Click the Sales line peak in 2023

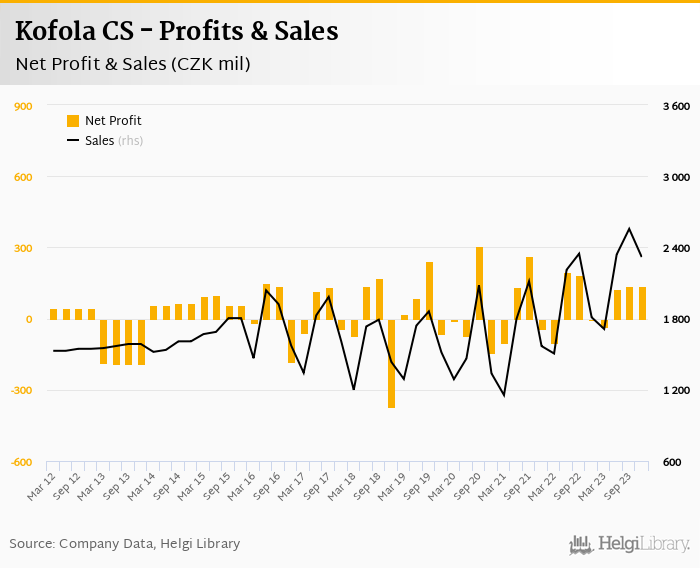click(629, 229)
